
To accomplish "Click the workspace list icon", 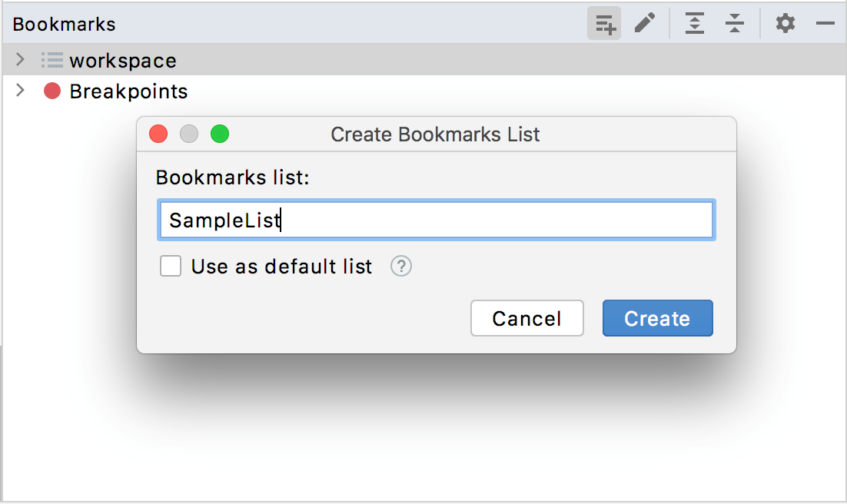I will click(50, 60).
